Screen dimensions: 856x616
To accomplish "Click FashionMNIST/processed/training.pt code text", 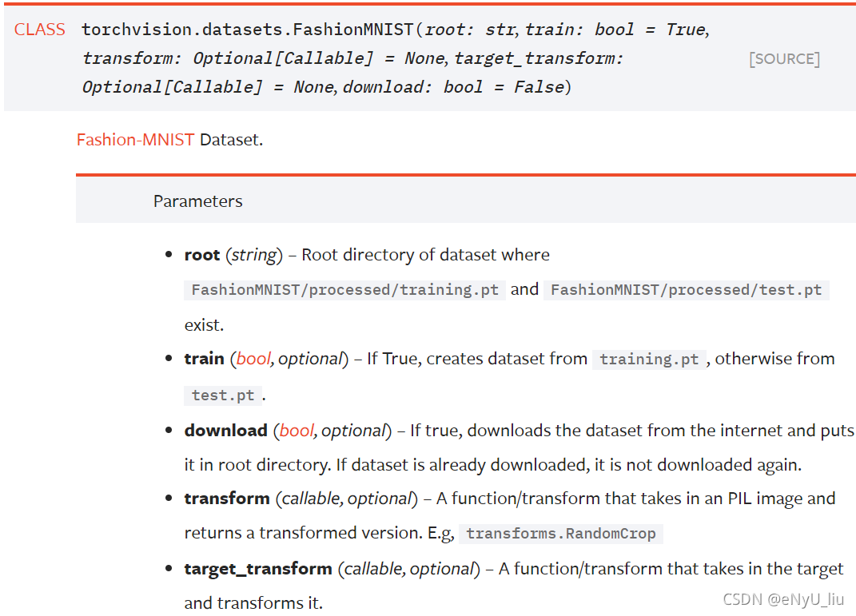I will (x=345, y=290).
